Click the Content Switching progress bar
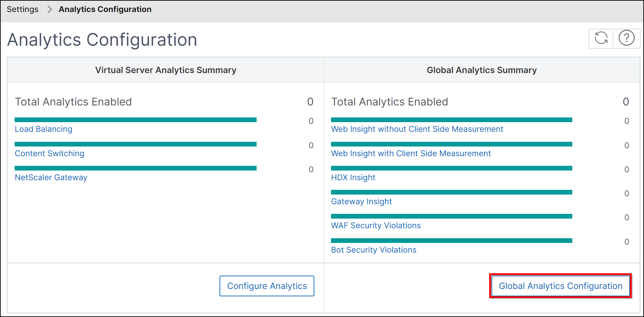 136,144
